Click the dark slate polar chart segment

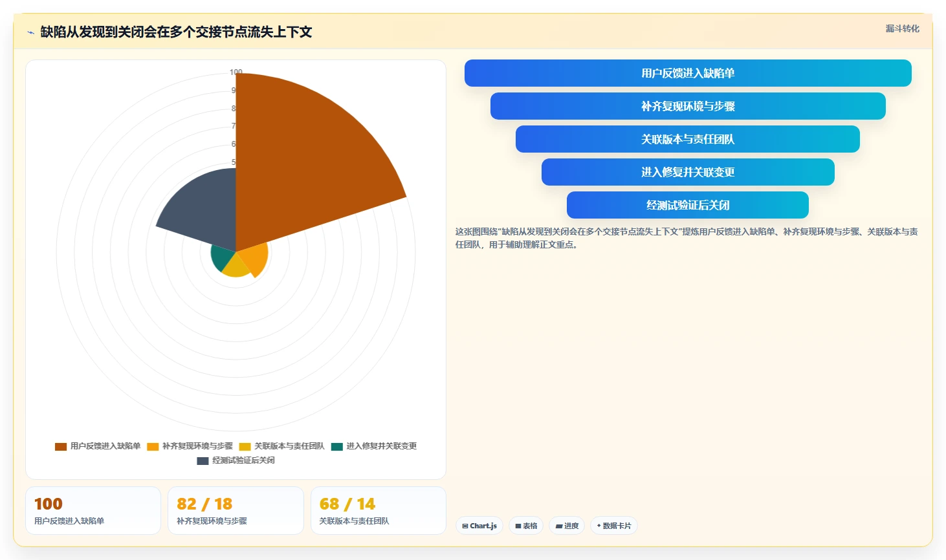[x=204, y=207]
